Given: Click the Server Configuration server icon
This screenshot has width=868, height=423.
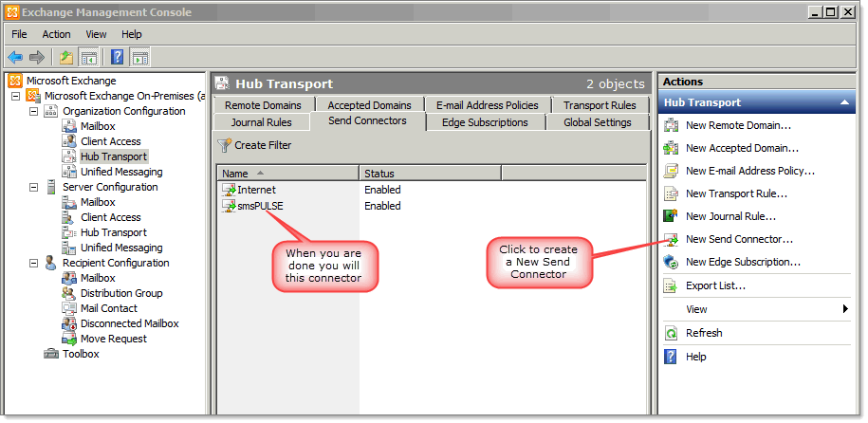Looking at the screenshot, I should [51, 187].
